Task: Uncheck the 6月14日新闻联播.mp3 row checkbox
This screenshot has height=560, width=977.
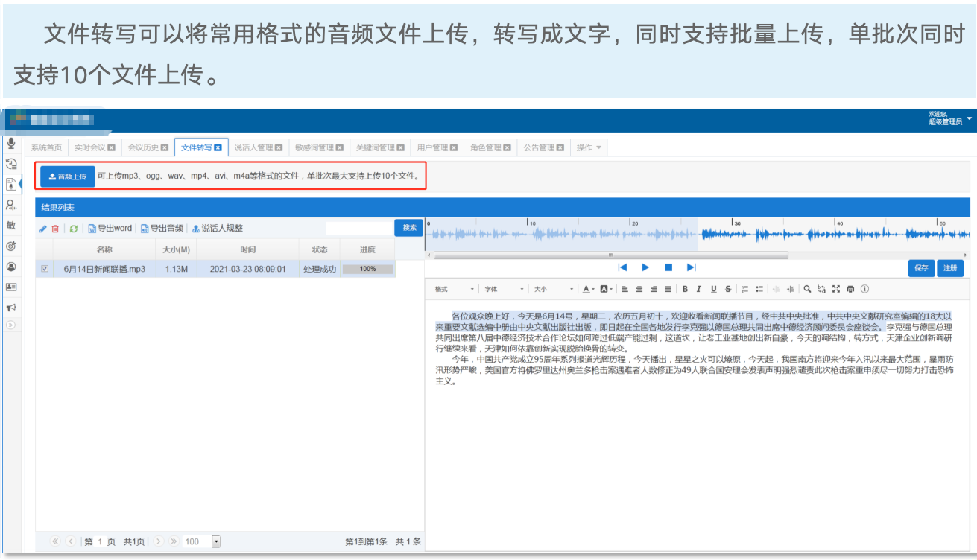Action: 45,269
